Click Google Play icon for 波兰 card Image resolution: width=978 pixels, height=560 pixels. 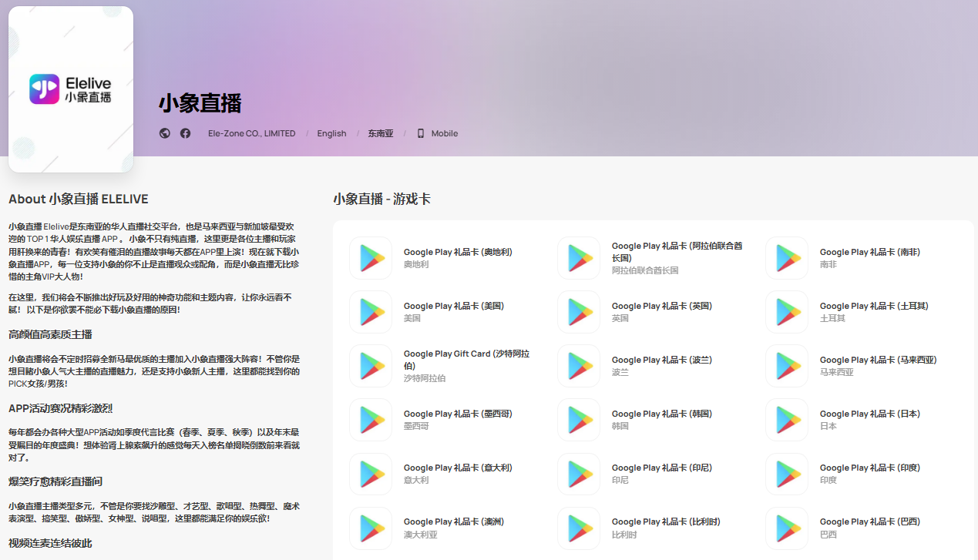(x=579, y=366)
